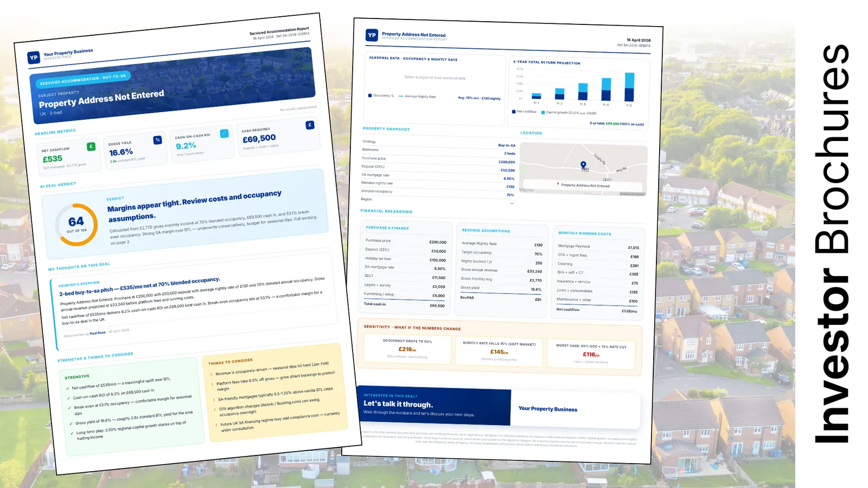Click the 'Margins appear tight' verdict heading

(194, 206)
